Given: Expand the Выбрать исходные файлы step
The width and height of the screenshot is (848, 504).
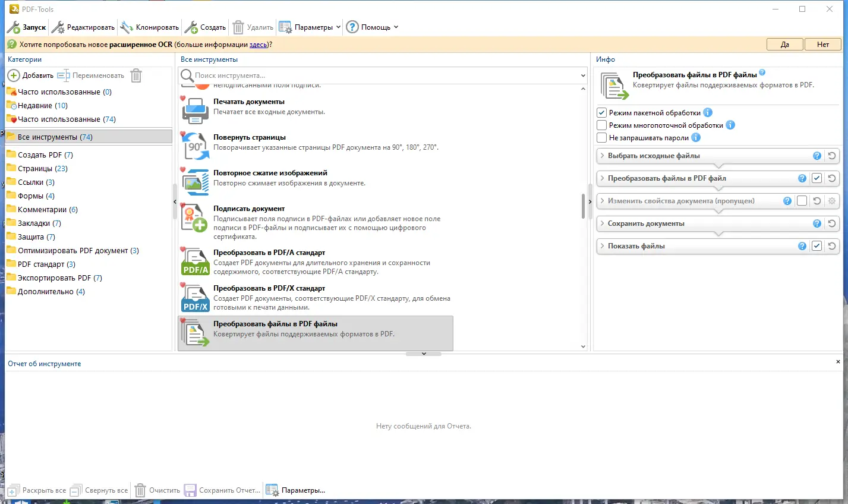Looking at the screenshot, I should click(x=602, y=156).
